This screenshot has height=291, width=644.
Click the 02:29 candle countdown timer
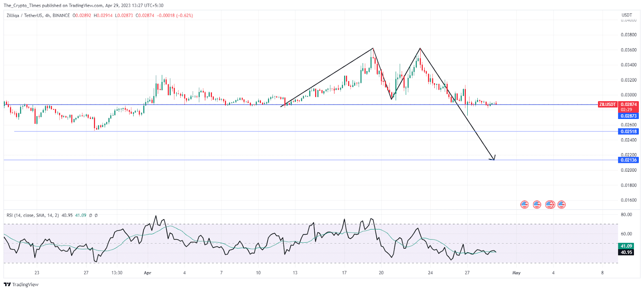point(626,110)
